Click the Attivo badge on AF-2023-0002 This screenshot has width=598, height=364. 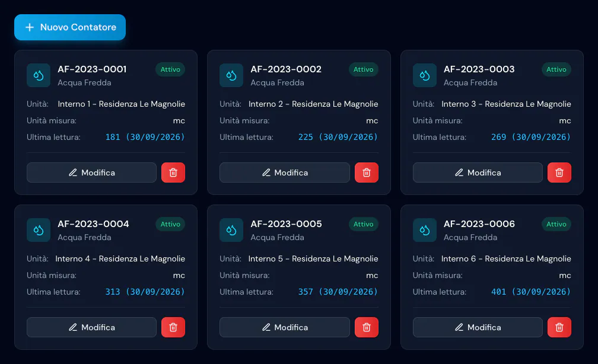(x=364, y=69)
